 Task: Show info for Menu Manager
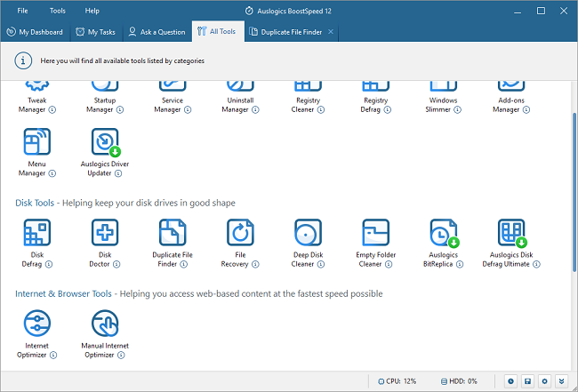click(52, 173)
